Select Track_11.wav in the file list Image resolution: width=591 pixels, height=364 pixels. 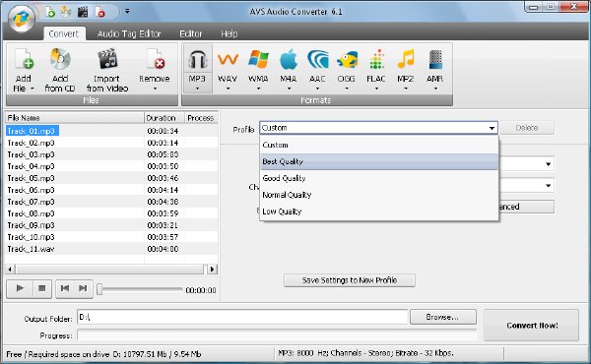[x=31, y=249]
